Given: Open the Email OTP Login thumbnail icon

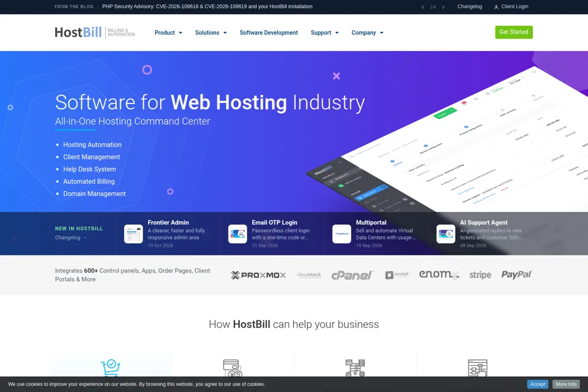Looking at the screenshot, I should [238, 234].
